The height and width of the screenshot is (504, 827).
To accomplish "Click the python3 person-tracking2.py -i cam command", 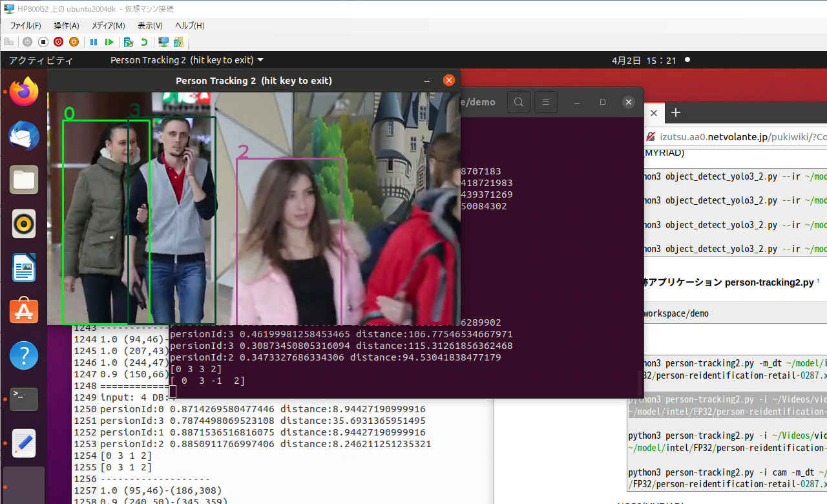I will 727,478.
